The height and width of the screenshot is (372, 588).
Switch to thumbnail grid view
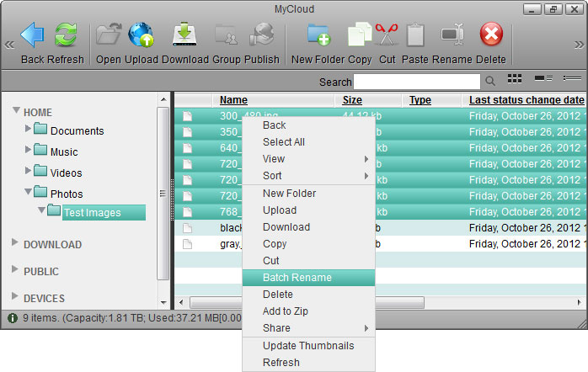(x=515, y=79)
